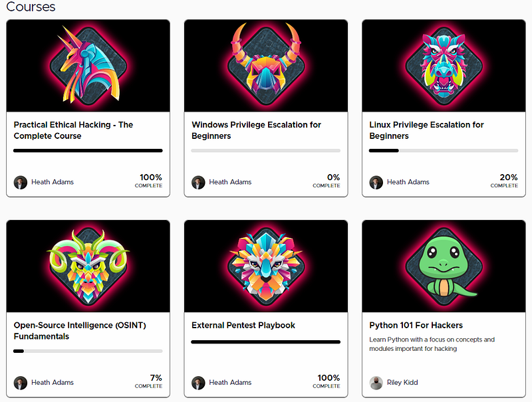Open the green cartoon snake Python badge
This screenshot has width=532, height=402.
tap(444, 266)
